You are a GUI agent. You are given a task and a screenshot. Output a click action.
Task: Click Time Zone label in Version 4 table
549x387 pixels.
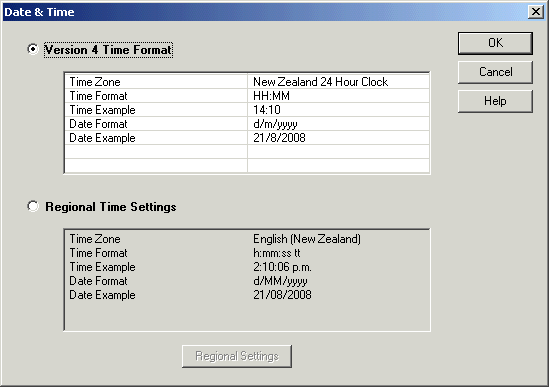[95, 82]
